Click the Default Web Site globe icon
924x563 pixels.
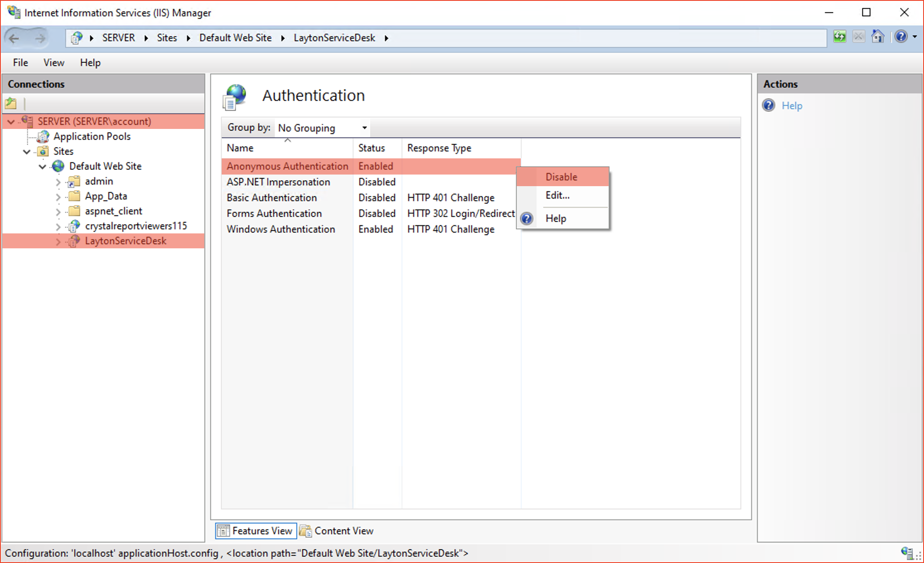(x=58, y=166)
